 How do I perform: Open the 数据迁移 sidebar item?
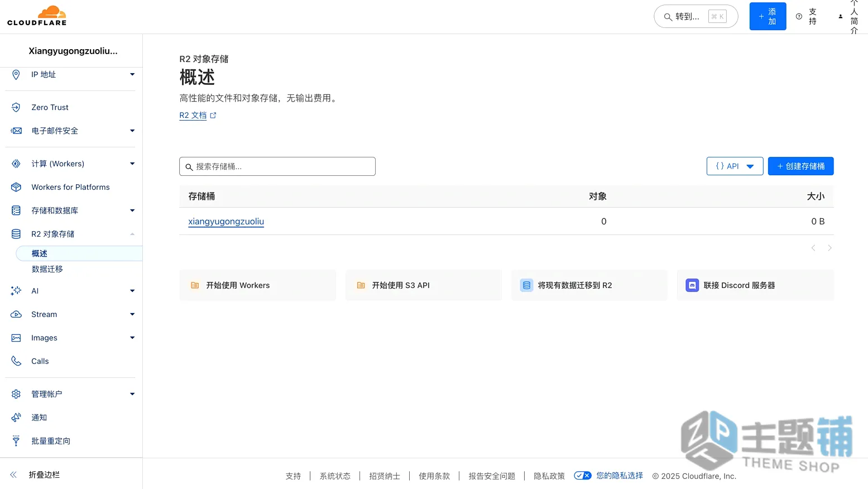(47, 269)
